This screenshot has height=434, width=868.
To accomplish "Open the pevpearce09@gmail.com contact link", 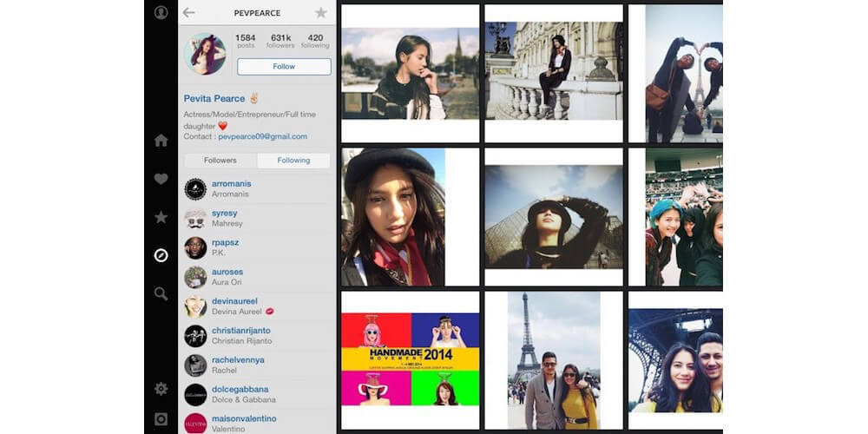I will [x=263, y=136].
